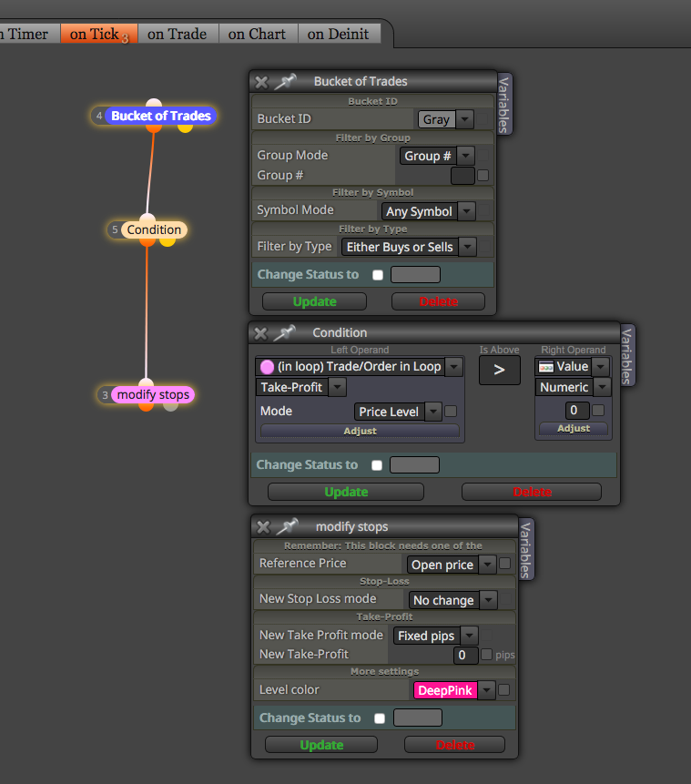Open Trade/Order in Loop operand dropdown
This screenshot has height=784, width=691.
click(x=359, y=367)
